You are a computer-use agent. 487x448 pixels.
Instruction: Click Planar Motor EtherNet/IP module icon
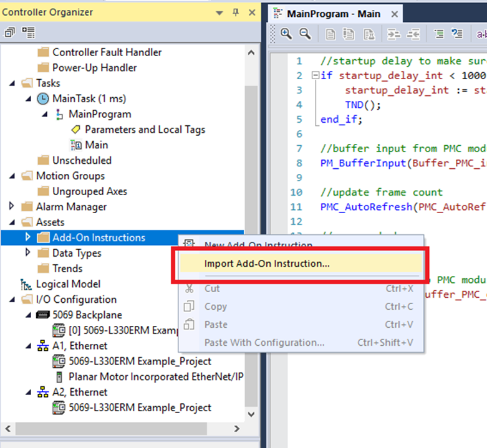tap(59, 377)
